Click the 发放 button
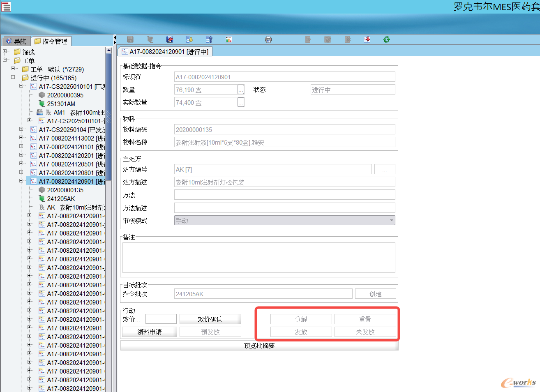The width and height of the screenshot is (540, 392). point(301,332)
